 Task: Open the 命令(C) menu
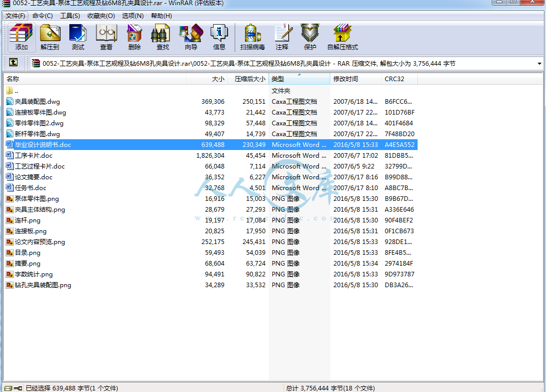(43, 16)
